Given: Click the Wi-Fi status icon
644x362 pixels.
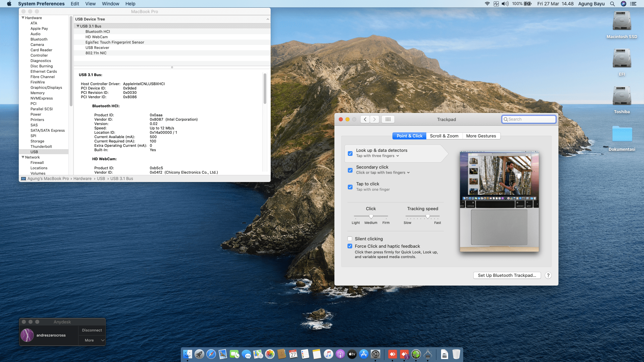Looking at the screenshot, I should coord(487,4).
